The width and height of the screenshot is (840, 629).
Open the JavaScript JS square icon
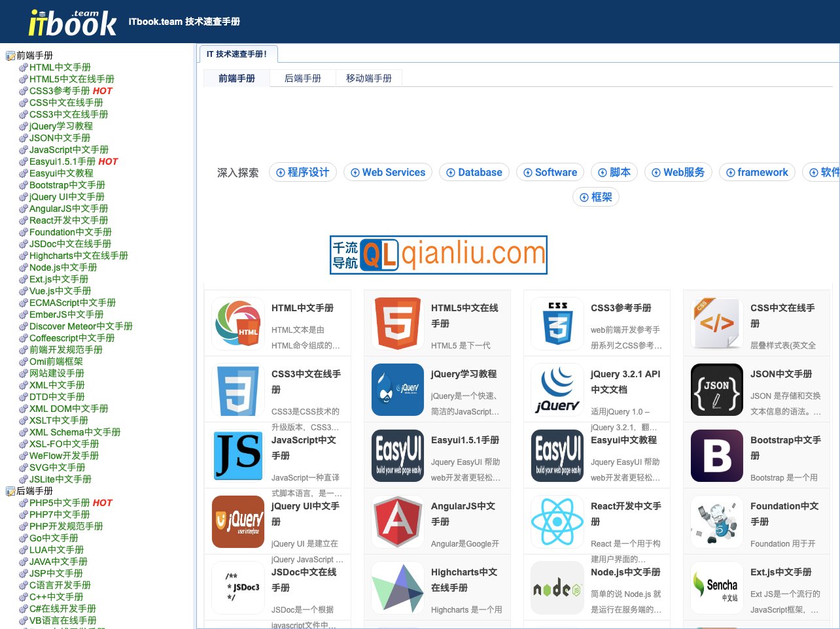[x=237, y=455]
